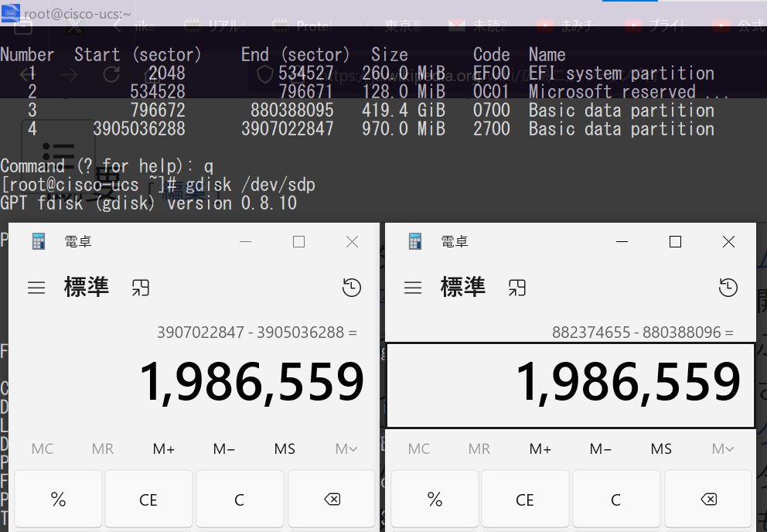Click M− in left calculator
Viewport: 767px width, 532px height.
(x=224, y=448)
